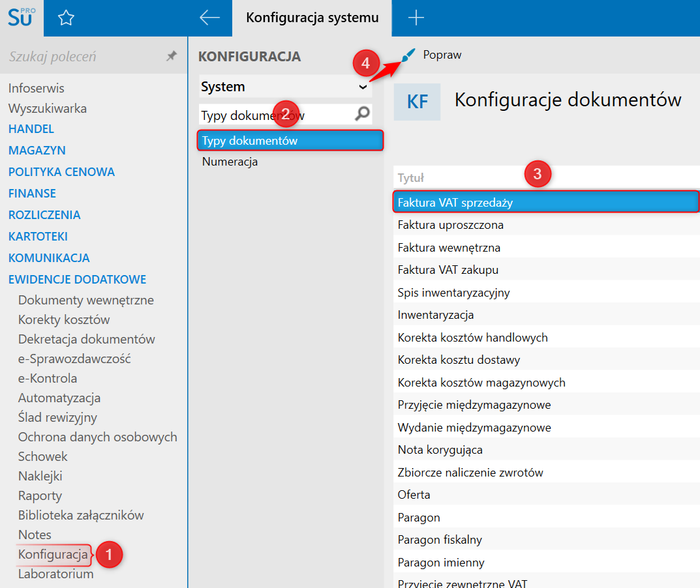Image resolution: width=700 pixels, height=588 pixels.
Task: Expand the HANDEL module
Action: tap(31, 129)
